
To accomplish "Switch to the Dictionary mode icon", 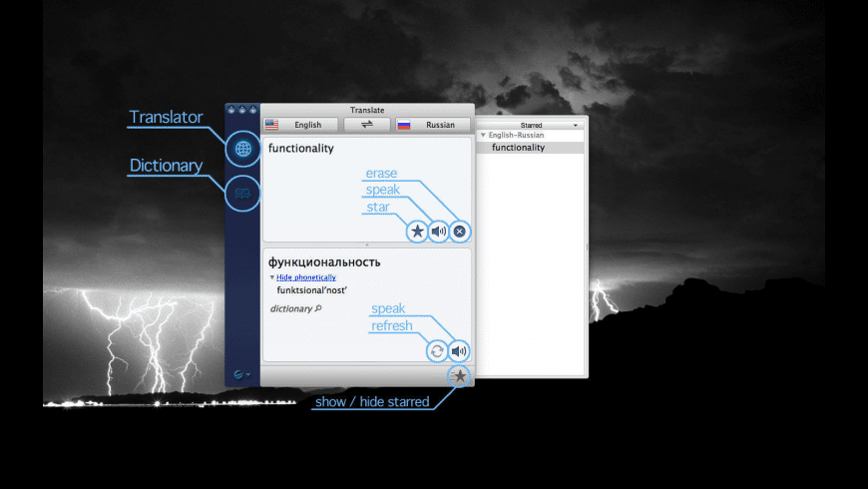I will 243,194.
